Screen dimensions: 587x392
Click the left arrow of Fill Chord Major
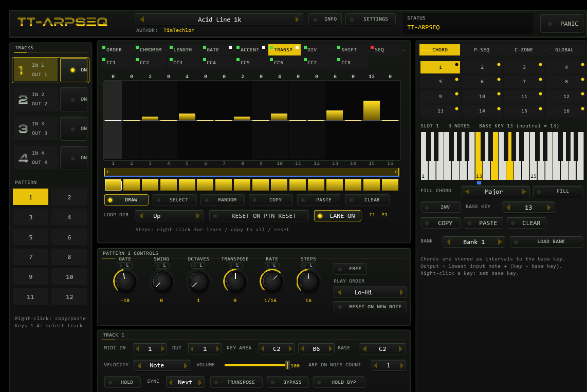point(467,192)
